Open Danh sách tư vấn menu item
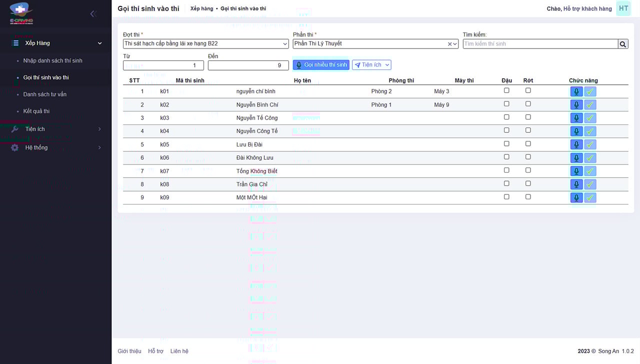Viewport: 640px width, 364px height. (x=45, y=94)
